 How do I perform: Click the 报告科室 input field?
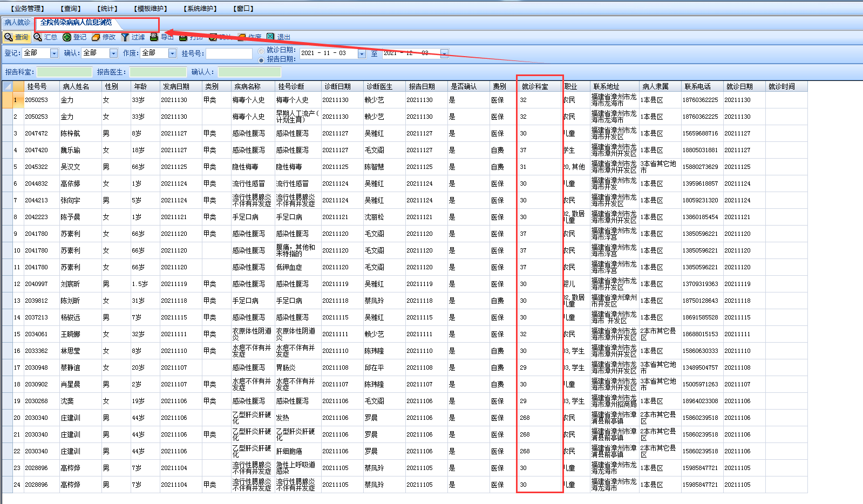64,72
